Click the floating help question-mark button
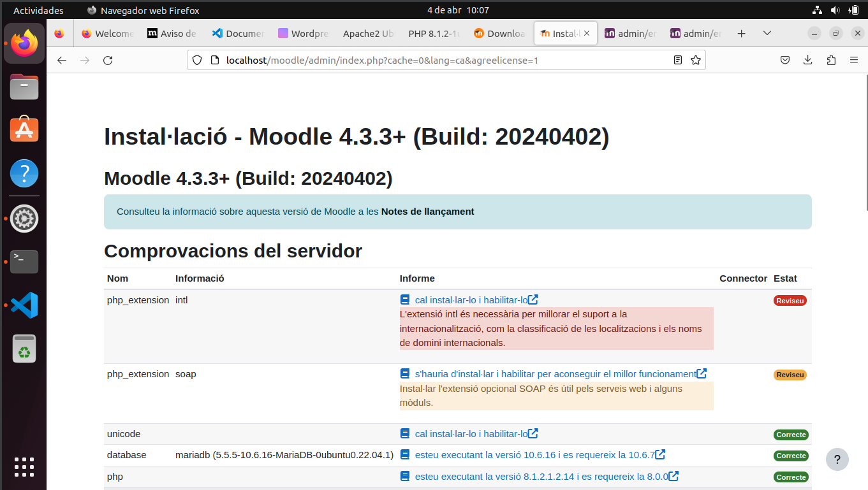This screenshot has height=490, width=868. (x=837, y=459)
